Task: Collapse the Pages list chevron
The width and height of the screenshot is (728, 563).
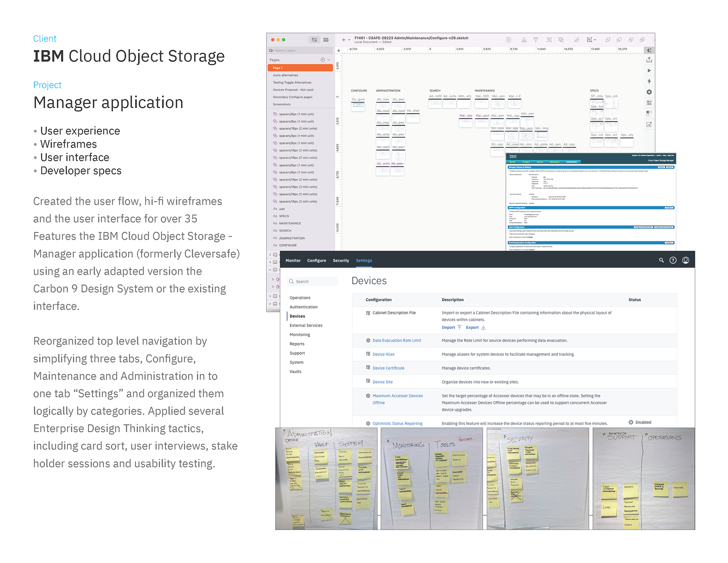Action: pos(329,60)
